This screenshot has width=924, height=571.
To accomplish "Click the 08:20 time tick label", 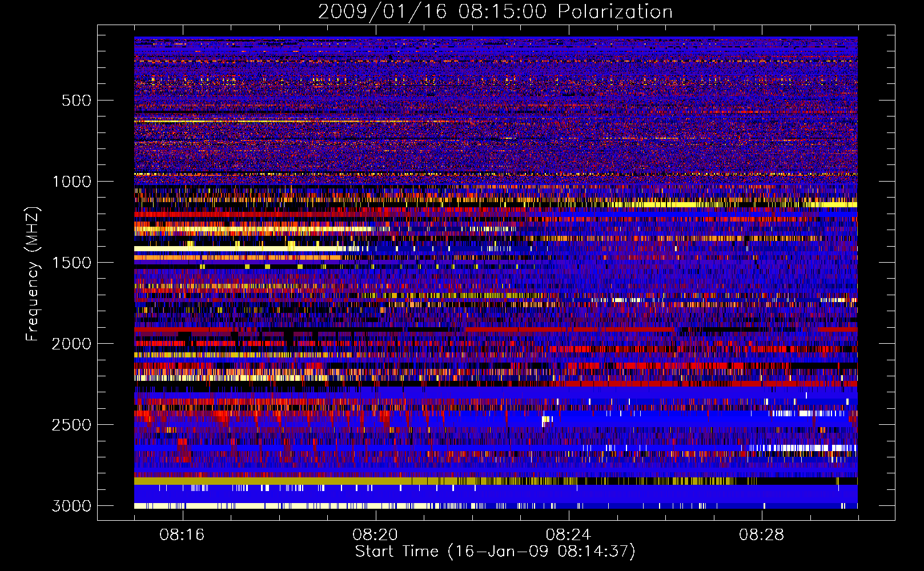I will click(x=375, y=535).
